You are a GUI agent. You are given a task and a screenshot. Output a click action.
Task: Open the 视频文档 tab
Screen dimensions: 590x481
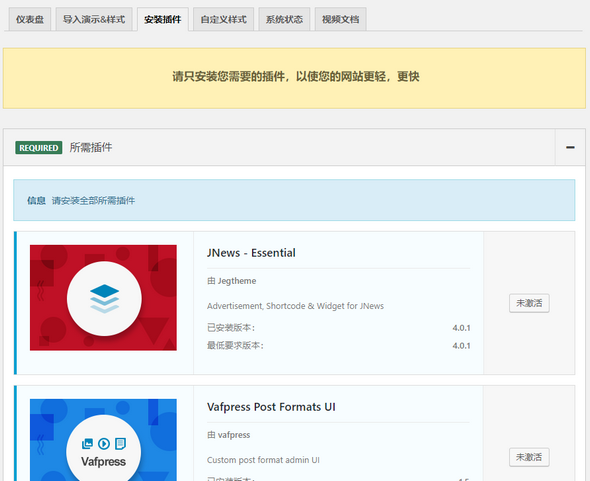click(x=340, y=19)
